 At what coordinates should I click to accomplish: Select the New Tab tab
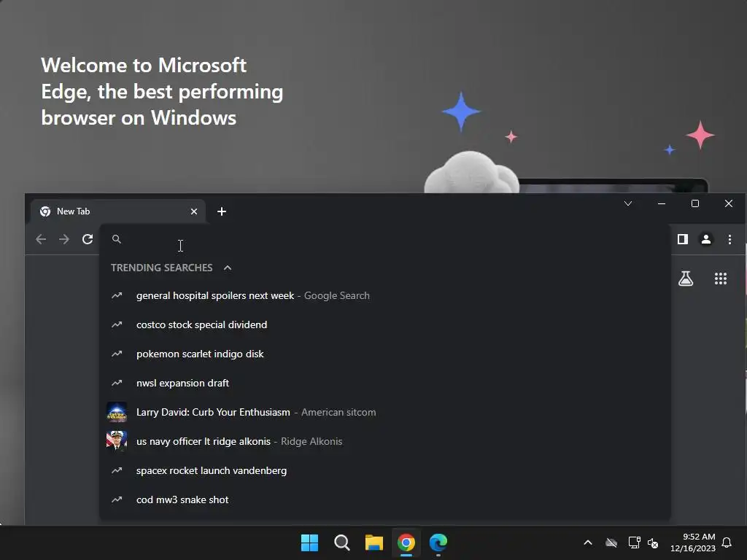click(x=117, y=211)
